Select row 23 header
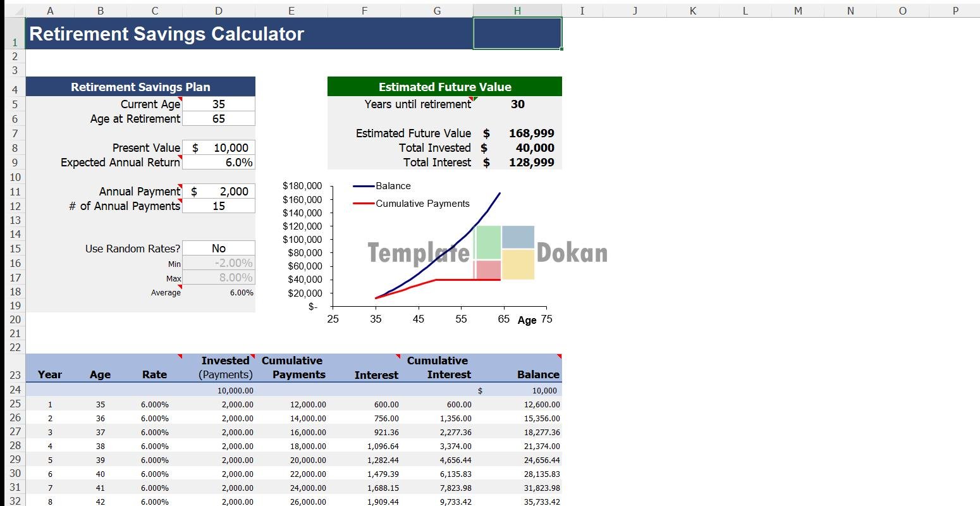980x506 pixels. tap(15, 374)
